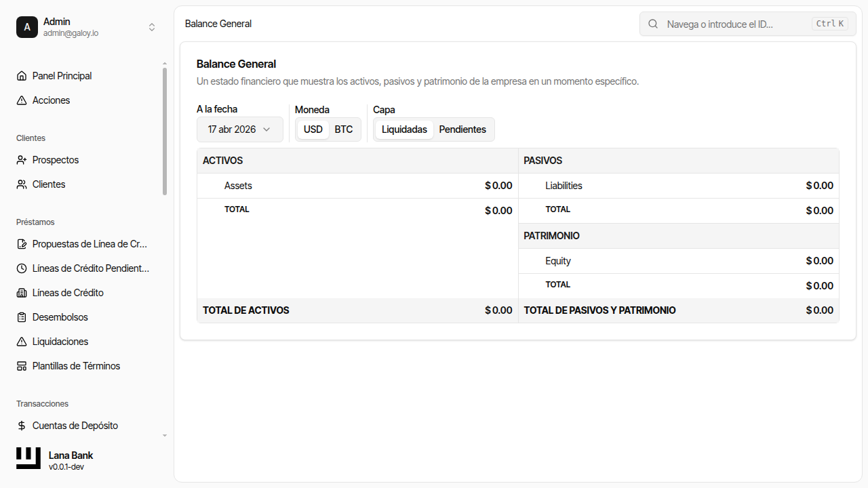Click the Lana Bank logo

(x=28, y=458)
